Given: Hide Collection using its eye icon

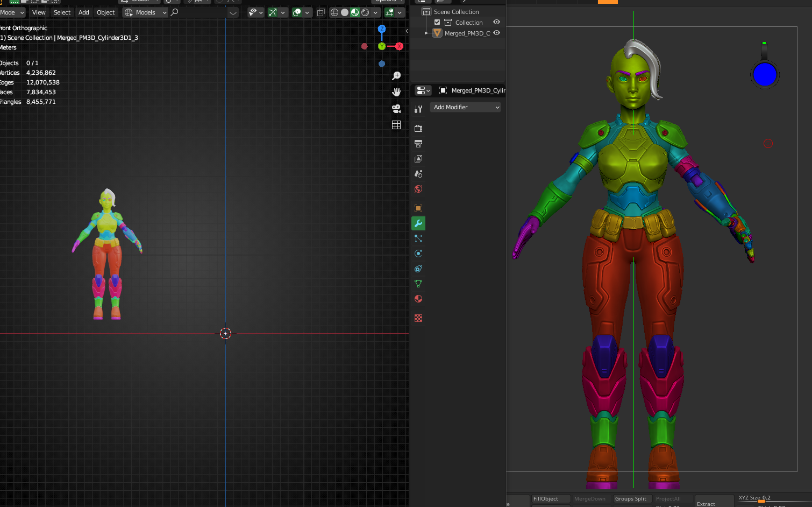Looking at the screenshot, I should click(496, 22).
